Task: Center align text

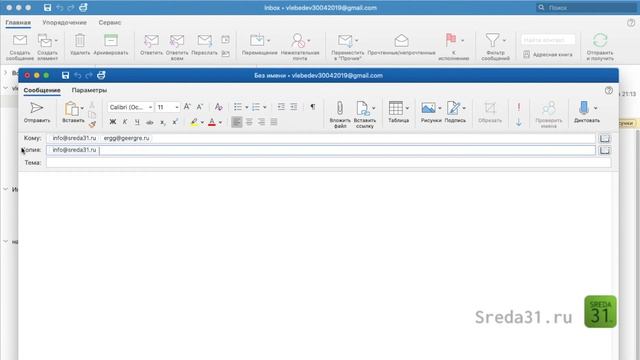Action: [249, 122]
